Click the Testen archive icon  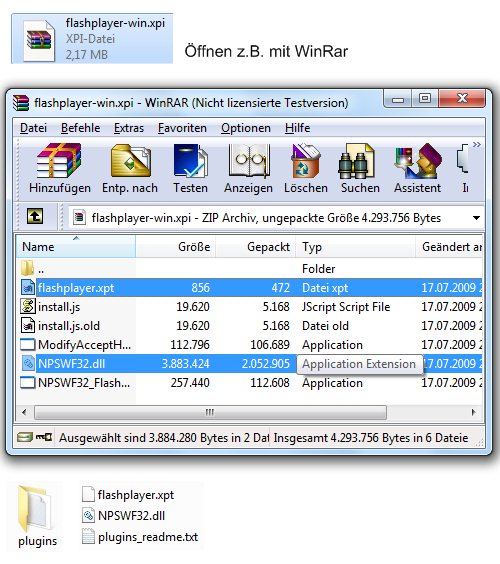(190, 161)
